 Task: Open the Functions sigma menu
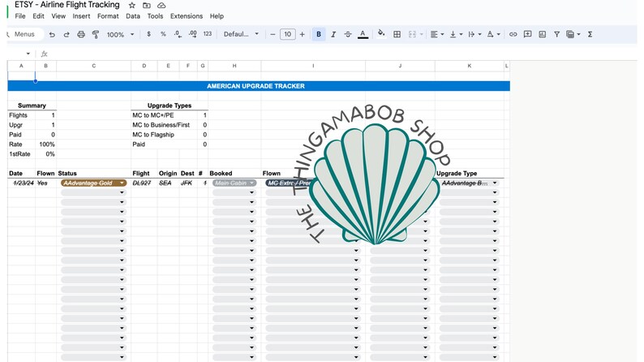590,35
